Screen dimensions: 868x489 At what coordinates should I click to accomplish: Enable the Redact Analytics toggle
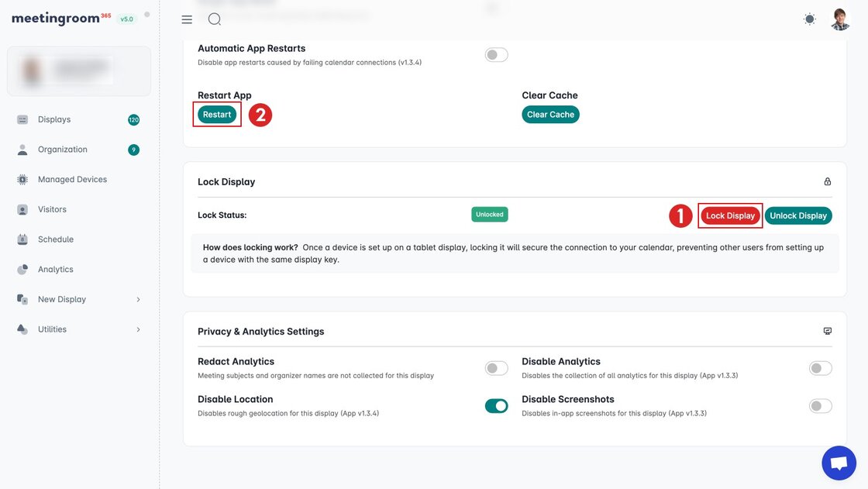coord(496,368)
